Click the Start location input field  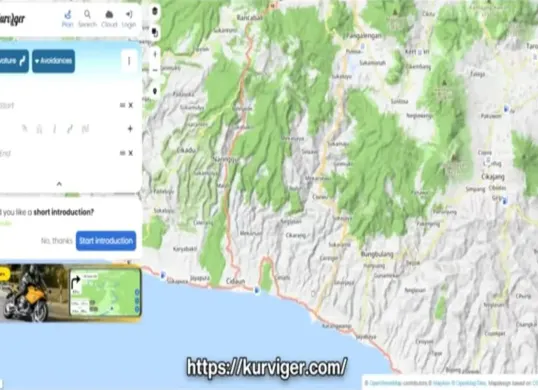(x=58, y=105)
